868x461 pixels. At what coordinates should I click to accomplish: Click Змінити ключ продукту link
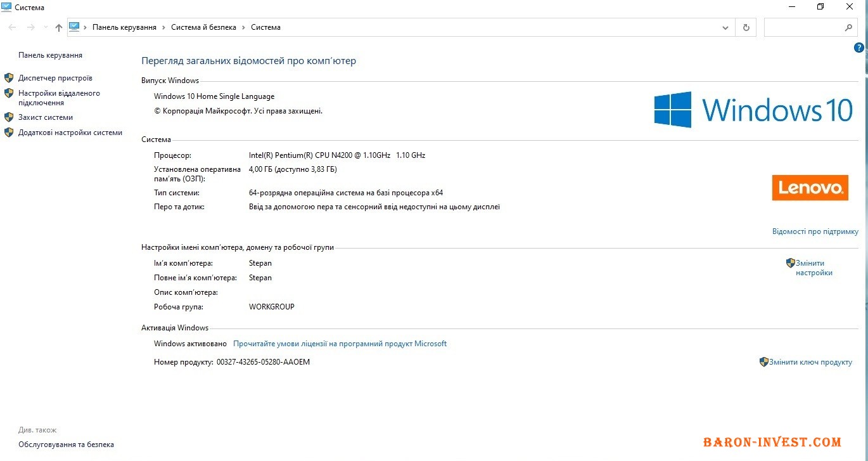coord(810,362)
